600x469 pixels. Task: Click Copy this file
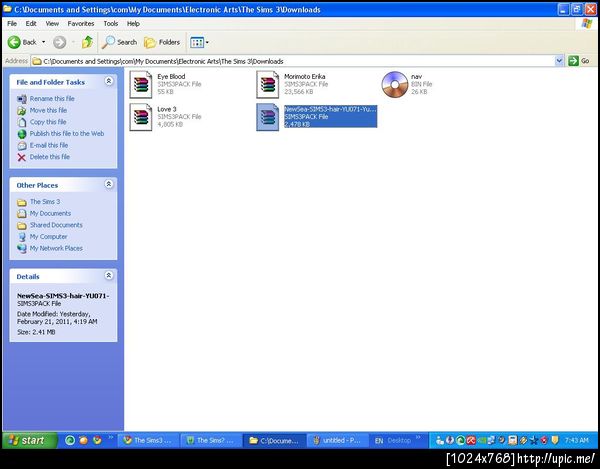(x=48, y=122)
